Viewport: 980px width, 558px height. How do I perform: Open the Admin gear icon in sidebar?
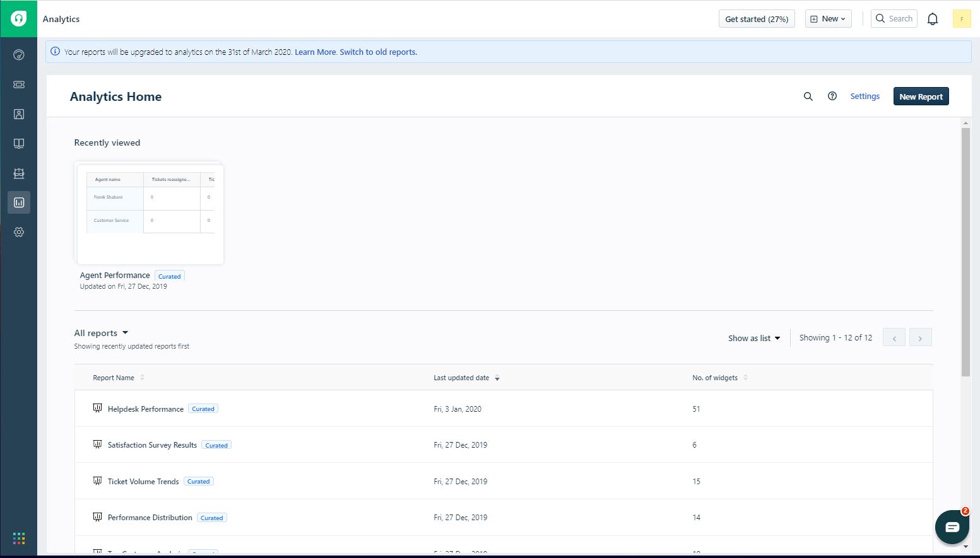coord(19,232)
